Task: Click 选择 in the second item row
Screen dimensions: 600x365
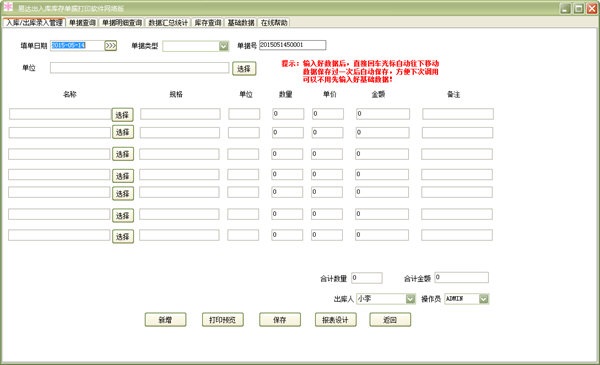Action: point(122,132)
